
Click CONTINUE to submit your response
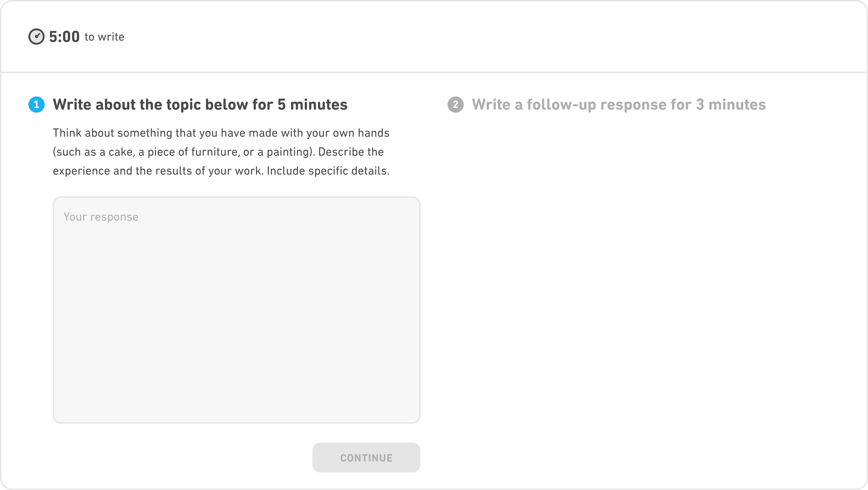366,458
